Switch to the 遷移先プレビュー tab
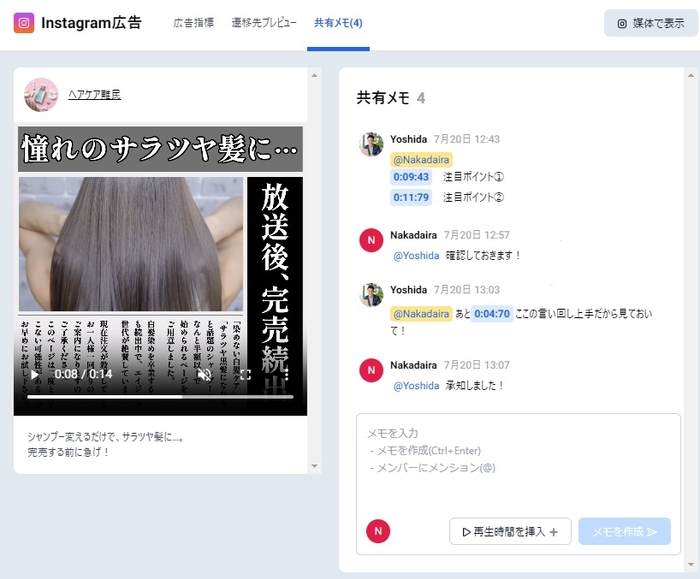Image resolution: width=700 pixels, height=579 pixels. 263,23
